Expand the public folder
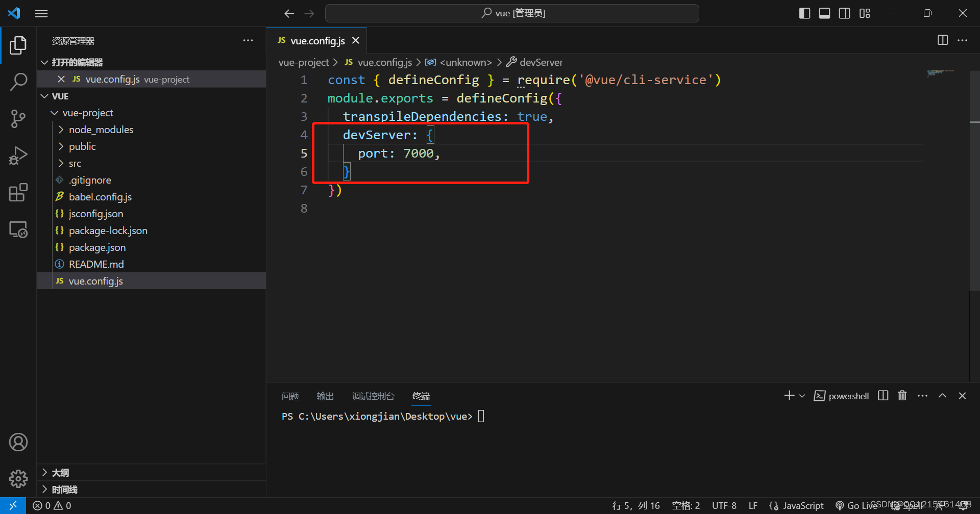This screenshot has width=980, height=514. 151,146
